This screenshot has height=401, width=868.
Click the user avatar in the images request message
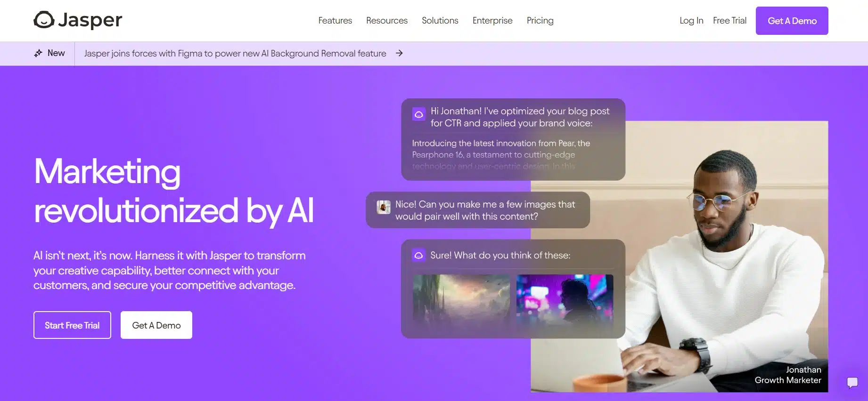(x=384, y=207)
